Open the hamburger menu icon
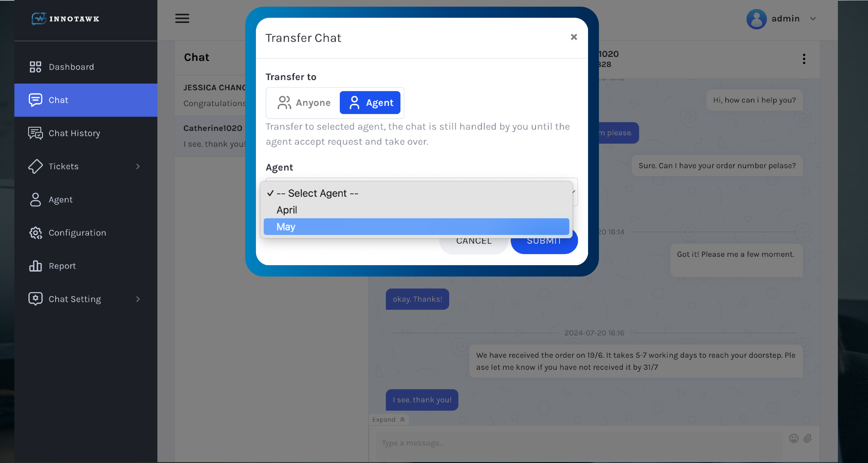 (x=182, y=18)
